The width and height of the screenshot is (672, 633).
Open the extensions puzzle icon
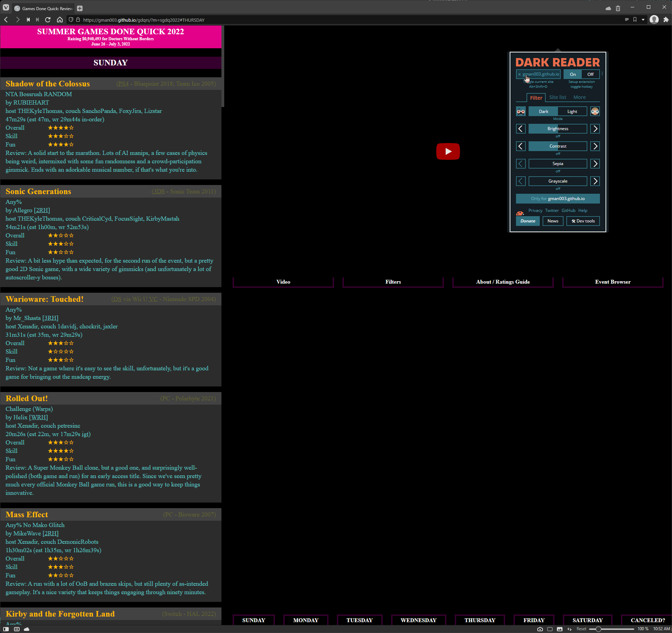(666, 20)
